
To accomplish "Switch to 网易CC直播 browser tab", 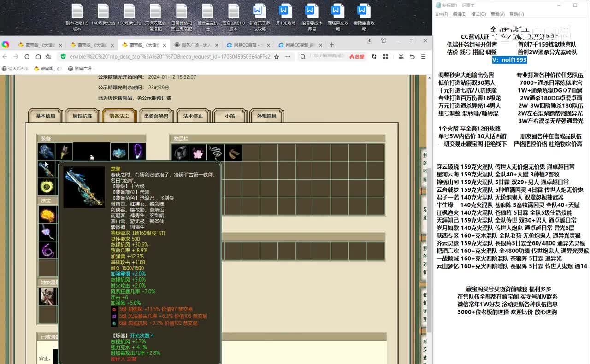I will coord(248,45).
